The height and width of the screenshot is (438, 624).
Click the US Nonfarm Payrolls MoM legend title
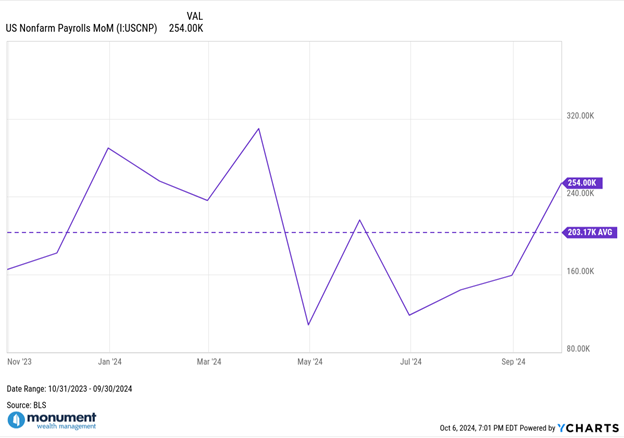tap(82, 28)
